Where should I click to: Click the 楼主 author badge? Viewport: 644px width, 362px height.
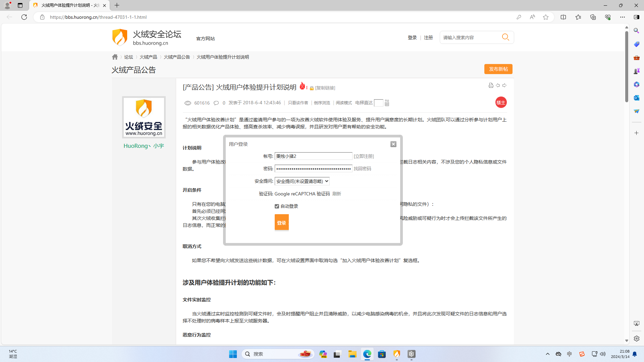pos(501,102)
